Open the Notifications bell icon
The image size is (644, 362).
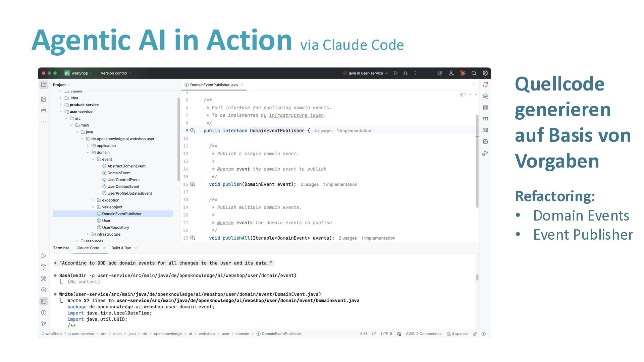click(485, 85)
